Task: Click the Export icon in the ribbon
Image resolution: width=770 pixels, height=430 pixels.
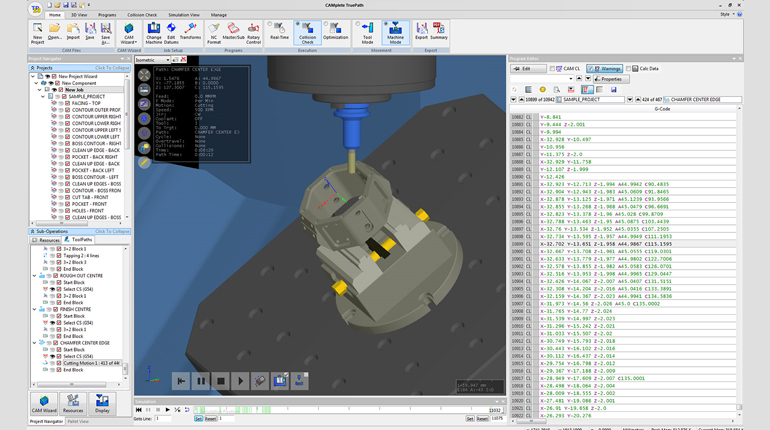Action: (x=421, y=31)
